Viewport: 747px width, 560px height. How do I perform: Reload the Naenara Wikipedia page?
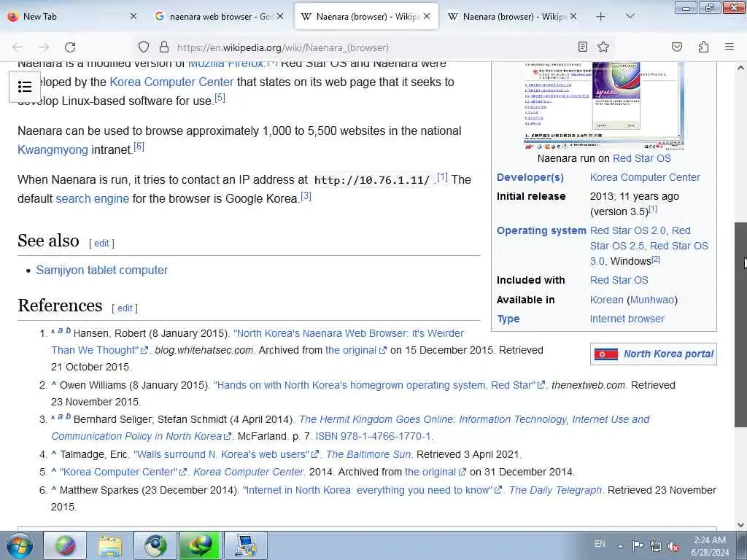pyautogui.click(x=70, y=47)
